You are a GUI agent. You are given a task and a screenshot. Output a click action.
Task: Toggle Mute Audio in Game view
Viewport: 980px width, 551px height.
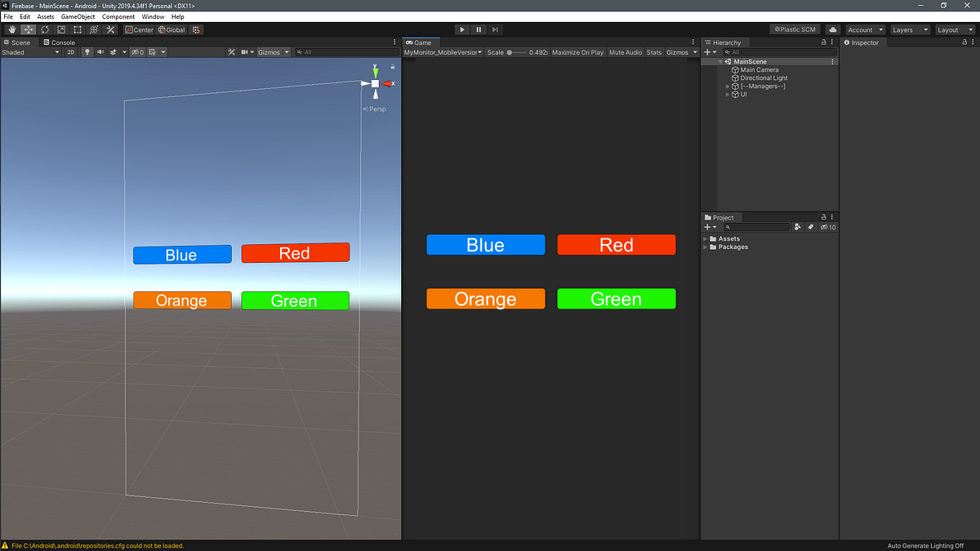(x=626, y=52)
